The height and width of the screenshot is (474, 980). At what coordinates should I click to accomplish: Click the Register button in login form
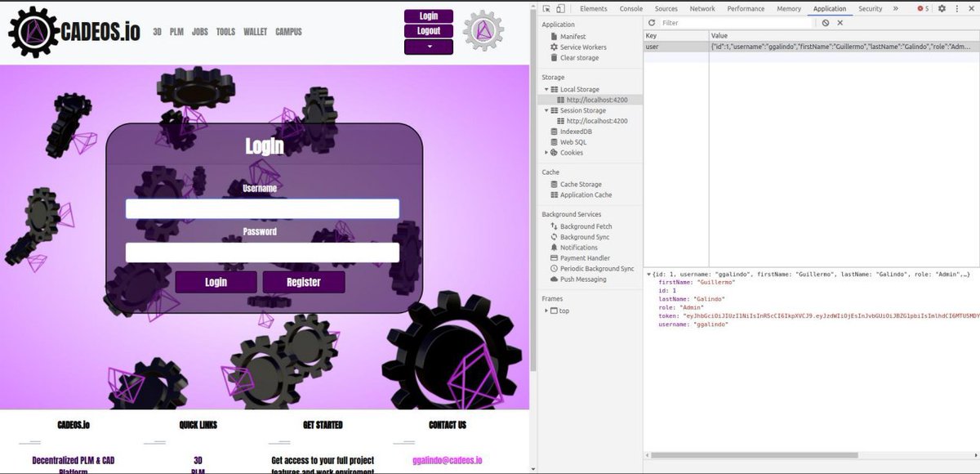304,282
